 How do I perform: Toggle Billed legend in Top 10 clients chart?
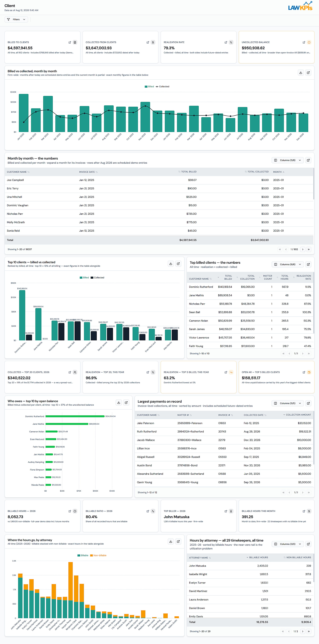click(x=84, y=278)
